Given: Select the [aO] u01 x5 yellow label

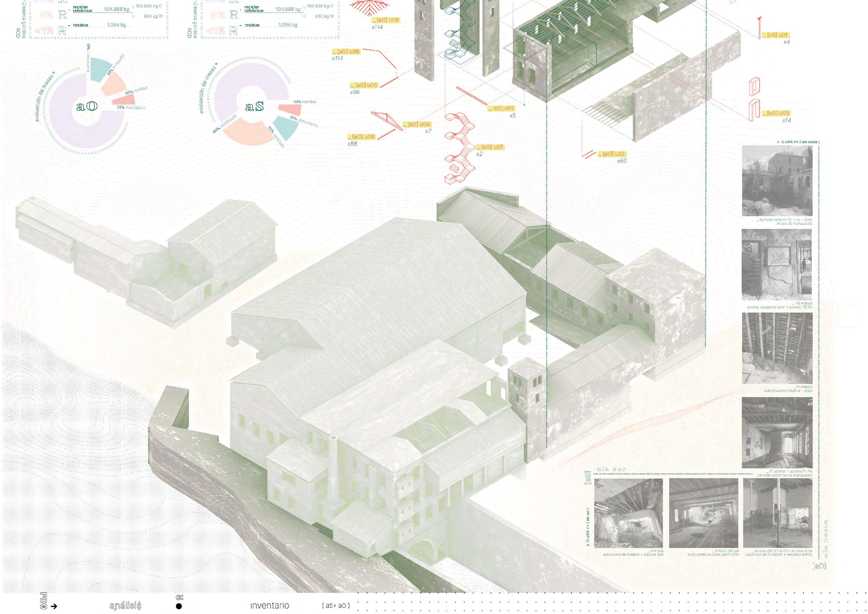Looking at the screenshot, I should pyautogui.click(x=502, y=108).
